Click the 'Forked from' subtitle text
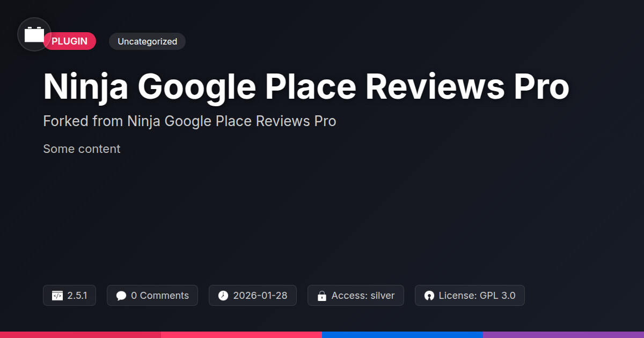644x338 pixels. (x=189, y=121)
